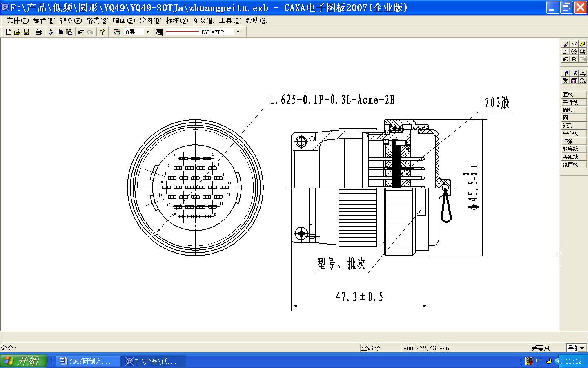The image size is (588, 368).
Task: Open the 幅面(P) menu
Action: click(x=124, y=20)
